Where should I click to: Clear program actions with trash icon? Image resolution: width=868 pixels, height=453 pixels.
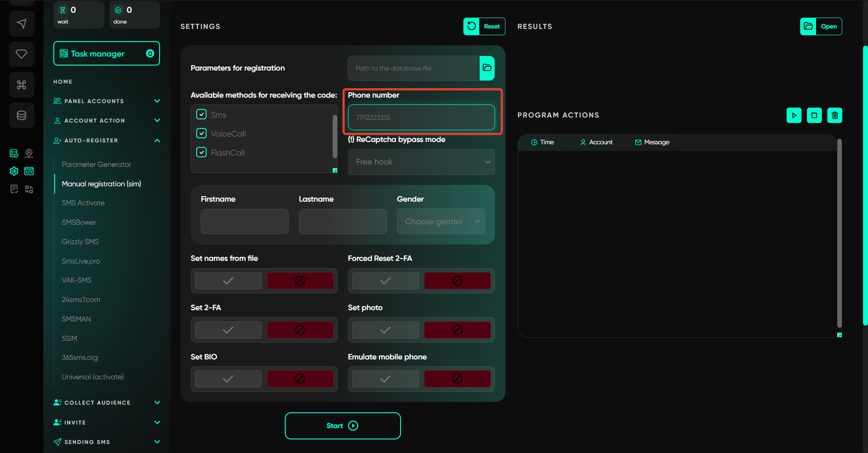pyautogui.click(x=835, y=115)
